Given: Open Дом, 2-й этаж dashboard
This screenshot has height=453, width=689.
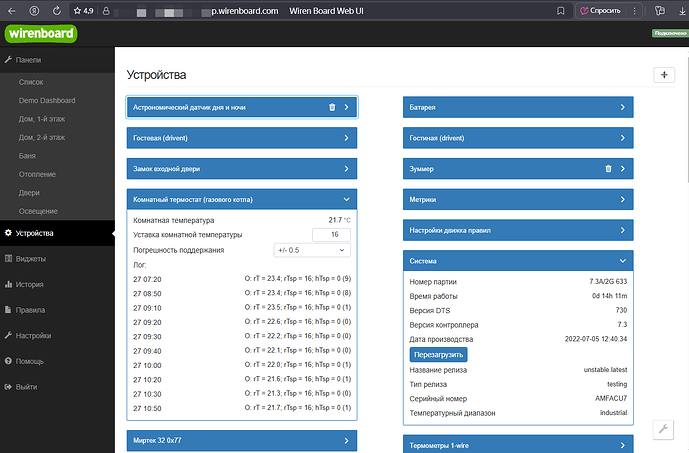Looking at the screenshot, I should [x=42, y=138].
